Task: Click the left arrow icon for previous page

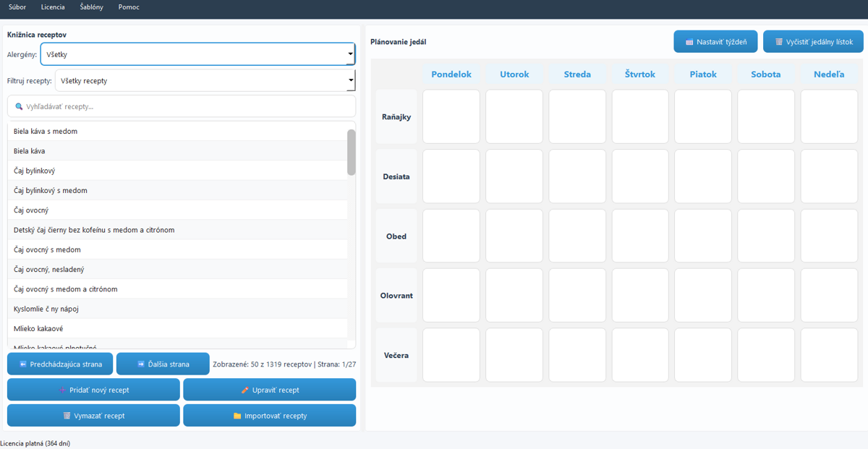Action: coord(23,364)
